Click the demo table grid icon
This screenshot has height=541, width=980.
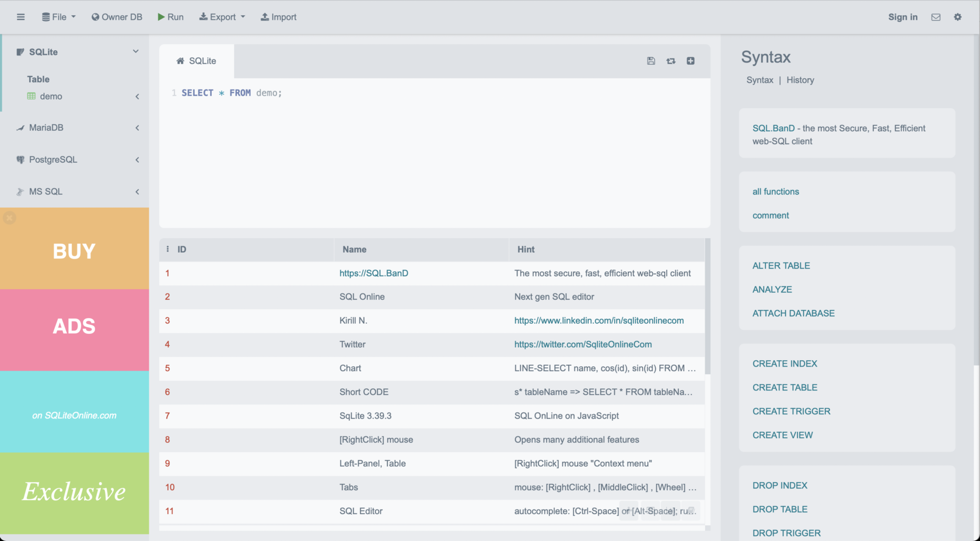pos(32,96)
